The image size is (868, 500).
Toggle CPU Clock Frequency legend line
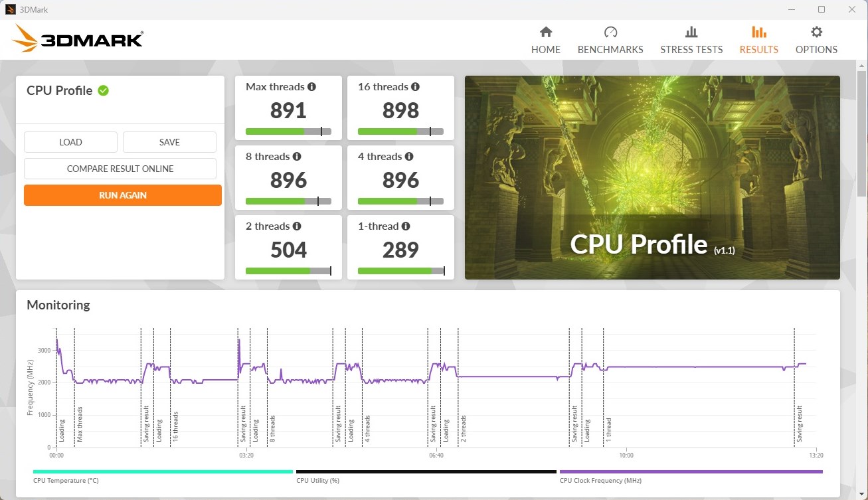point(691,472)
